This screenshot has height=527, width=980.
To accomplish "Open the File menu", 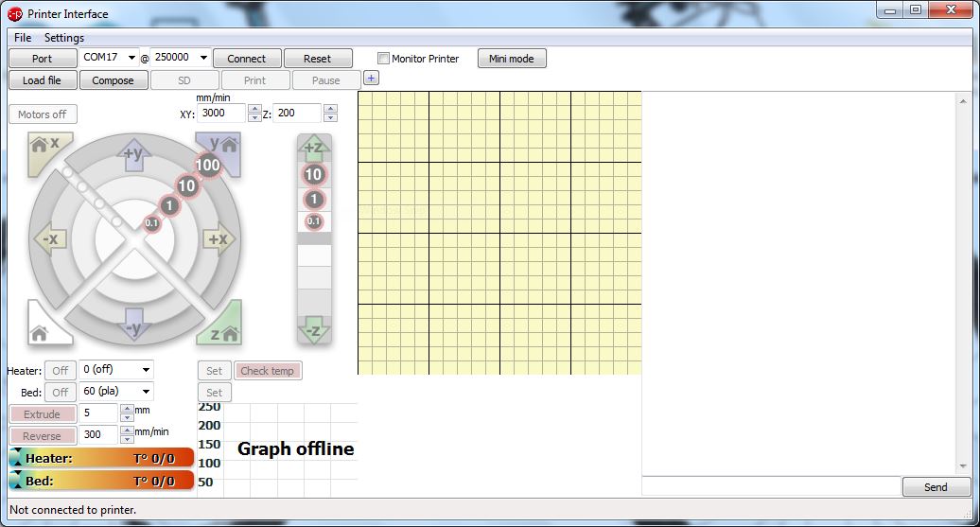I will [x=23, y=38].
